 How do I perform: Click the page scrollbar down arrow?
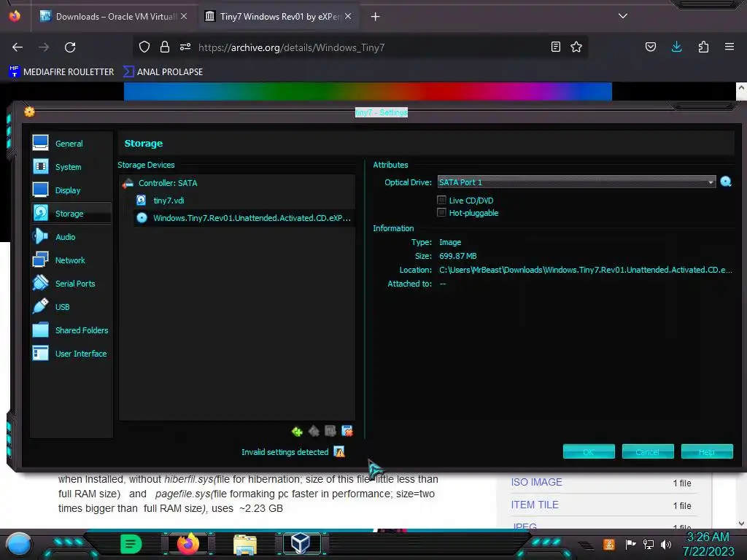[x=741, y=524]
